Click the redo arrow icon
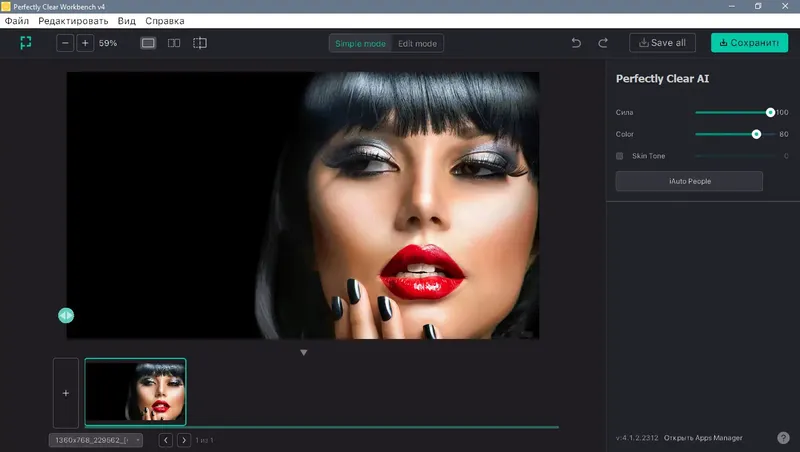The height and width of the screenshot is (452, 800). tap(603, 43)
